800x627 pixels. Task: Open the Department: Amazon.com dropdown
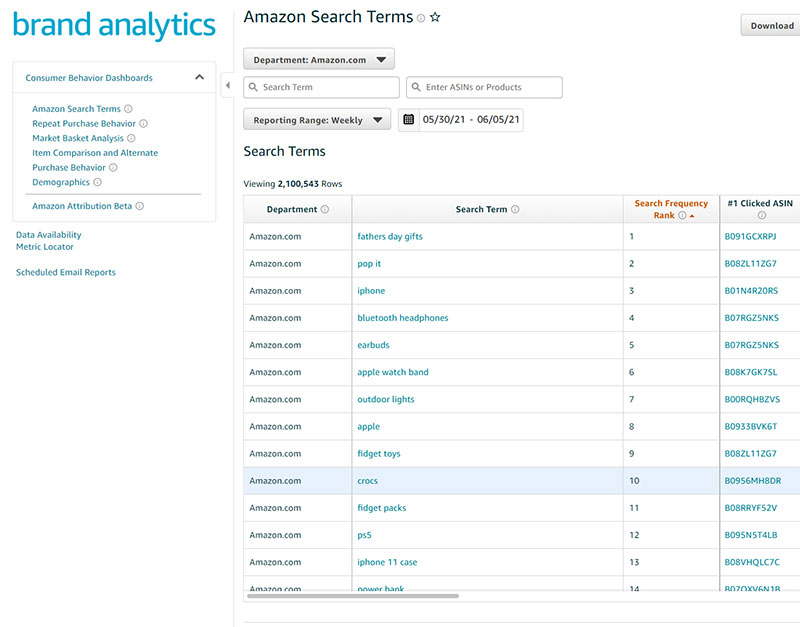click(x=319, y=60)
